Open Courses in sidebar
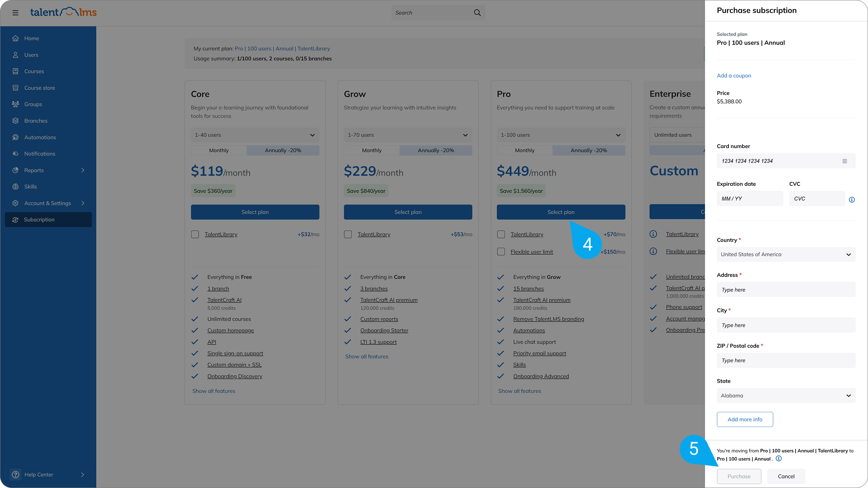Image resolution: width=868 pixels, height=488 pixels. point(34,71)
